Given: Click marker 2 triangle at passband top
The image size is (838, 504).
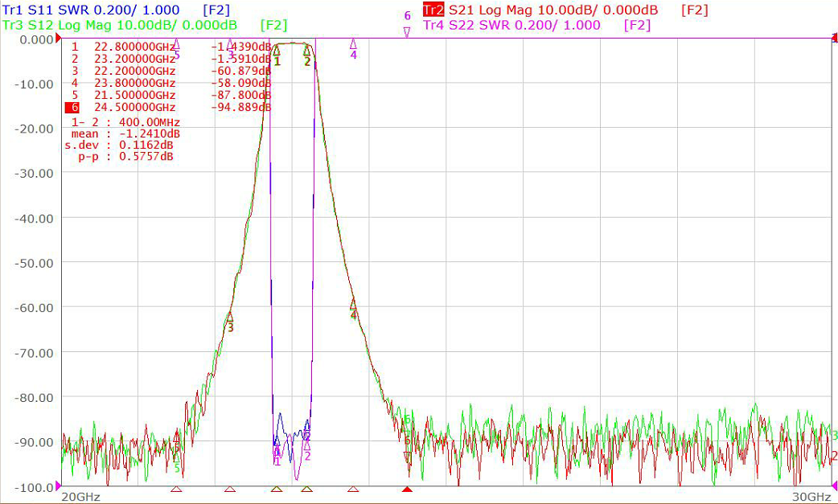Looking at the screenshot, I should pos(306,51).
